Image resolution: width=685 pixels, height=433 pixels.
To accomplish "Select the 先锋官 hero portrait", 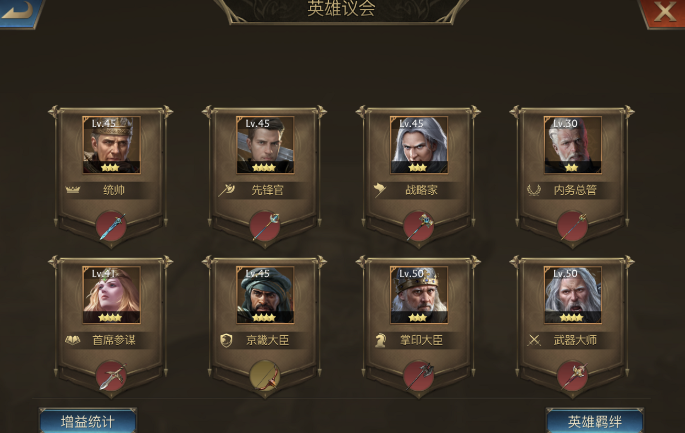I will click(x=265, y=145).
